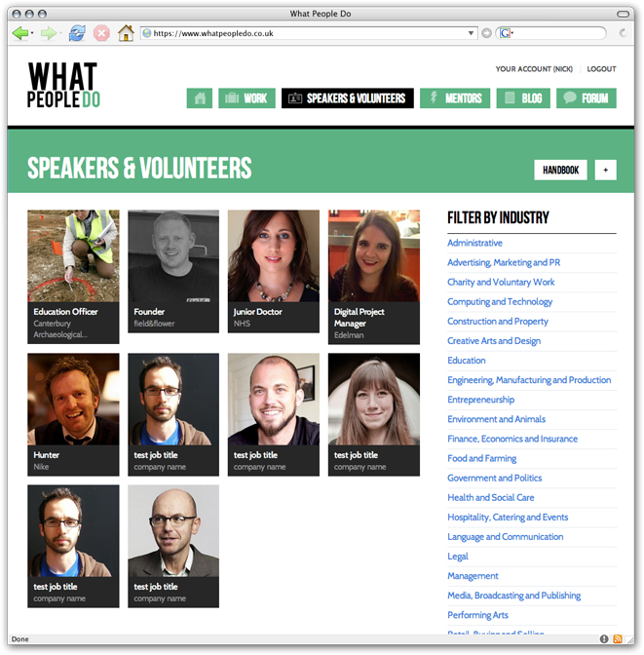
Task: Click the browser back arrow button
Action: point(19,32)
